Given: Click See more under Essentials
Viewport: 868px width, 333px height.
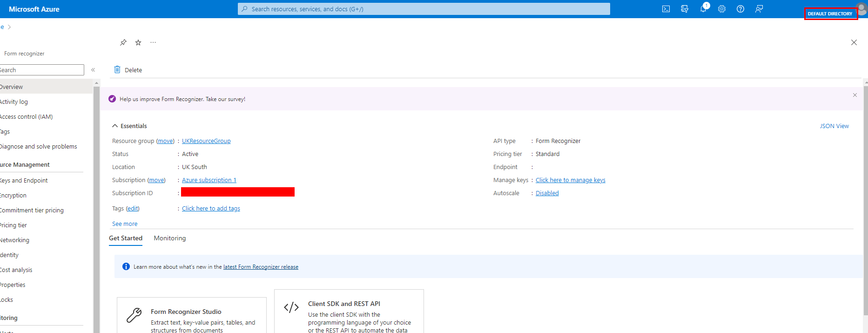Looking at the screenshot, I should pyautogui.click(x=125, y=224).
